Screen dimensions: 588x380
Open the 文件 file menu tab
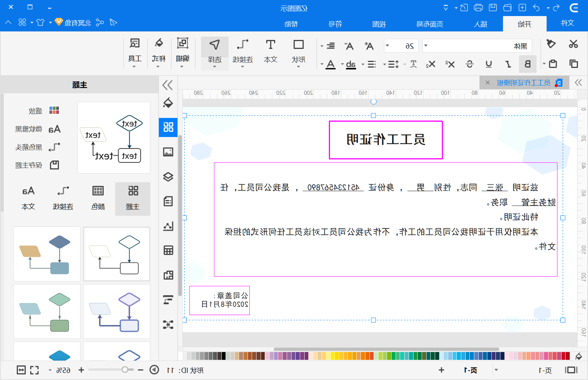coord(567,23)
